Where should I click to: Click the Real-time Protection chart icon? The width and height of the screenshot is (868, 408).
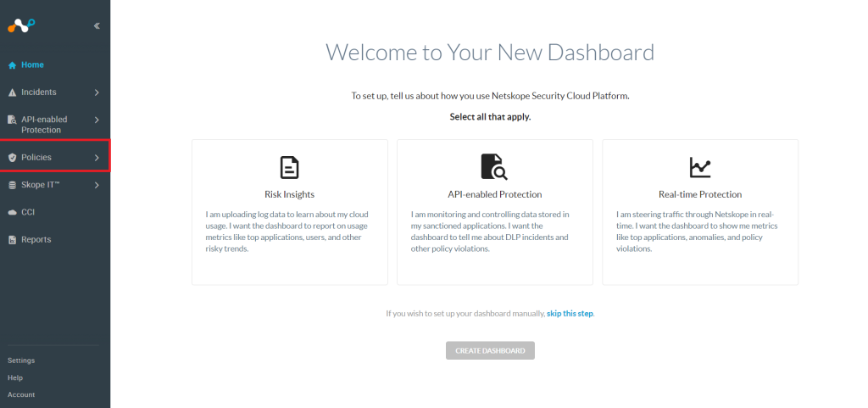(x=699, y=167)
